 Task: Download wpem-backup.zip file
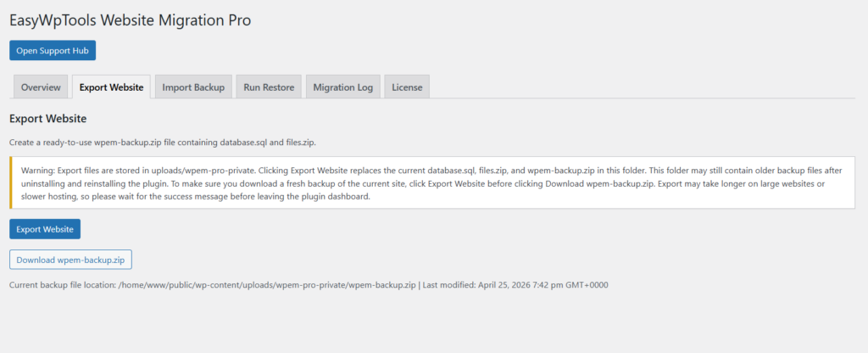pos(71,260)
